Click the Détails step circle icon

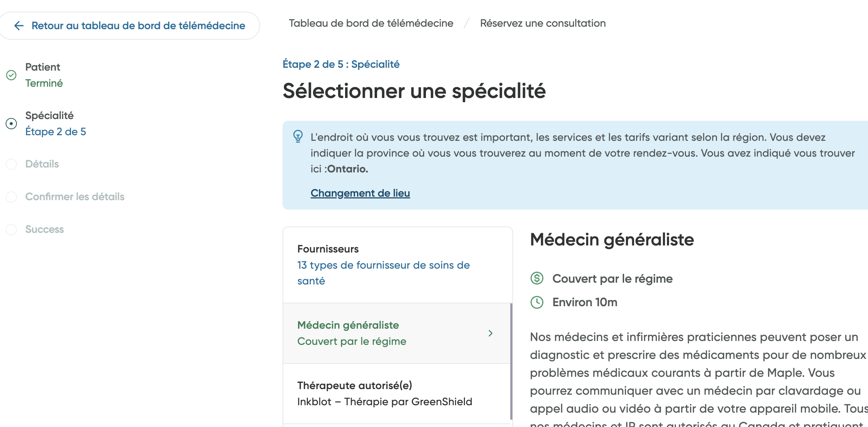tap(12, 164)
